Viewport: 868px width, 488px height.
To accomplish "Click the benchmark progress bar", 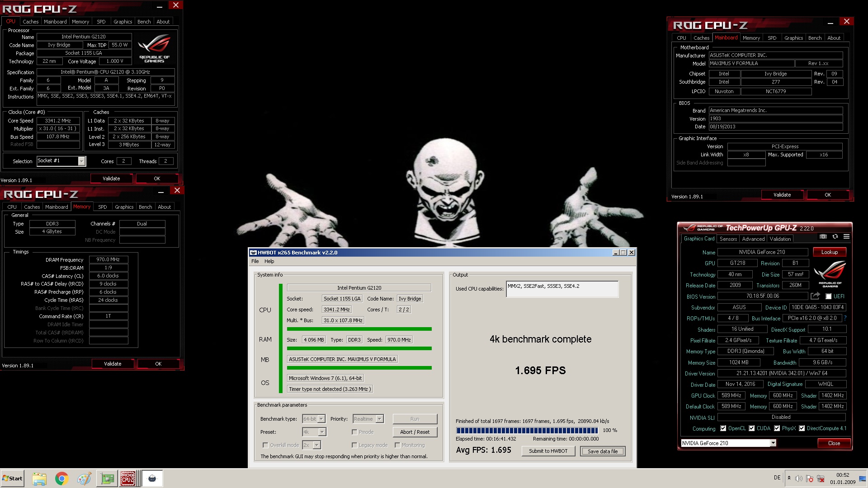I will pyautogui.click(x=527, y=431).
